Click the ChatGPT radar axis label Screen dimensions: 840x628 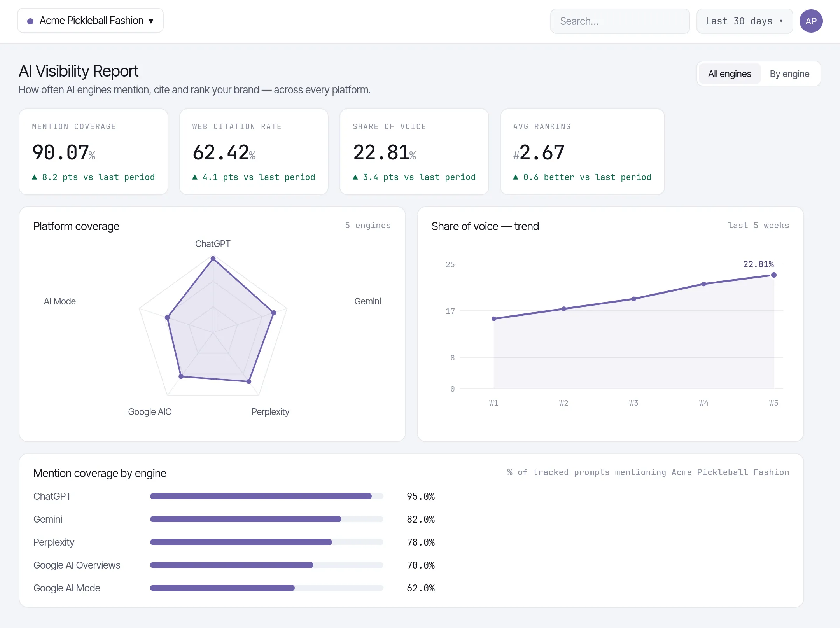pos(213,244)
